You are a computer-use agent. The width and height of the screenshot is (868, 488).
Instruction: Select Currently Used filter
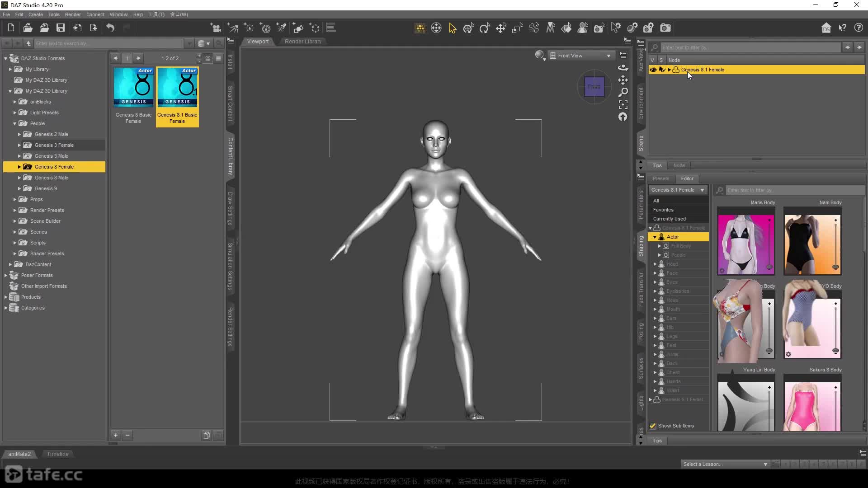pos(669,219)
